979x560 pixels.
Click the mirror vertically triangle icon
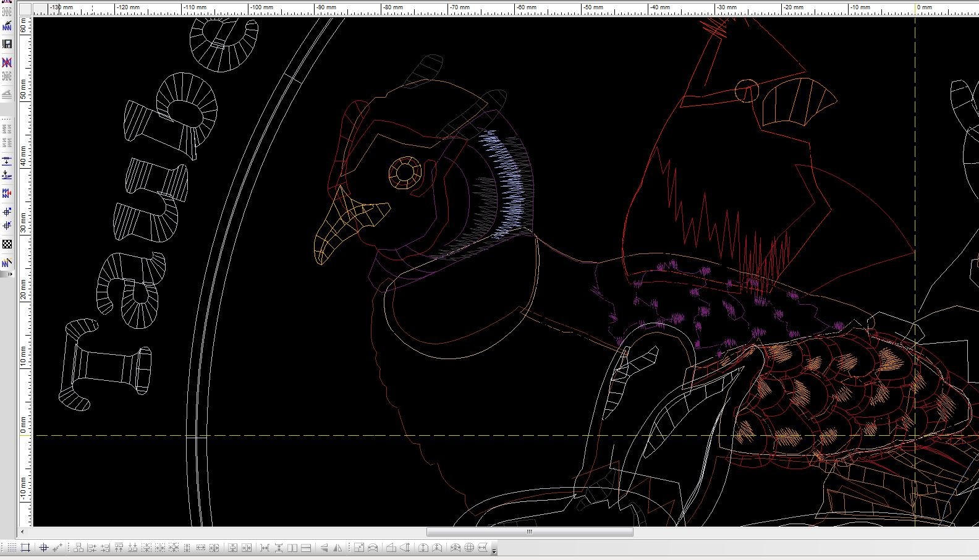[337, 548]
